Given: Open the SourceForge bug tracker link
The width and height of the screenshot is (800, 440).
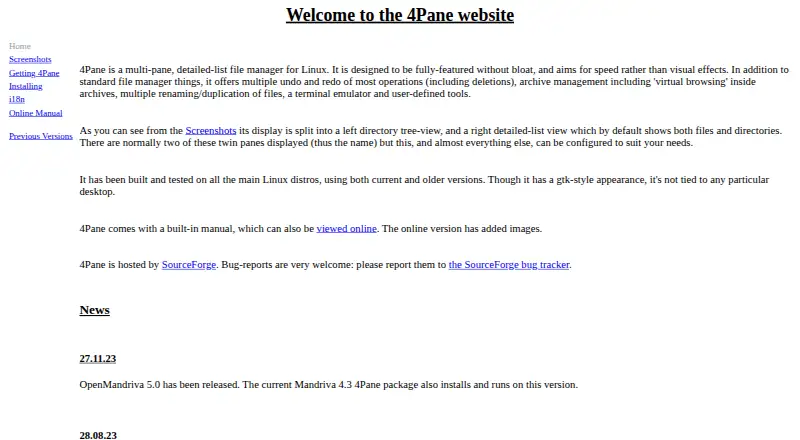Looking at the screenshot, I should pyautogui.click(x=509, y=265).
